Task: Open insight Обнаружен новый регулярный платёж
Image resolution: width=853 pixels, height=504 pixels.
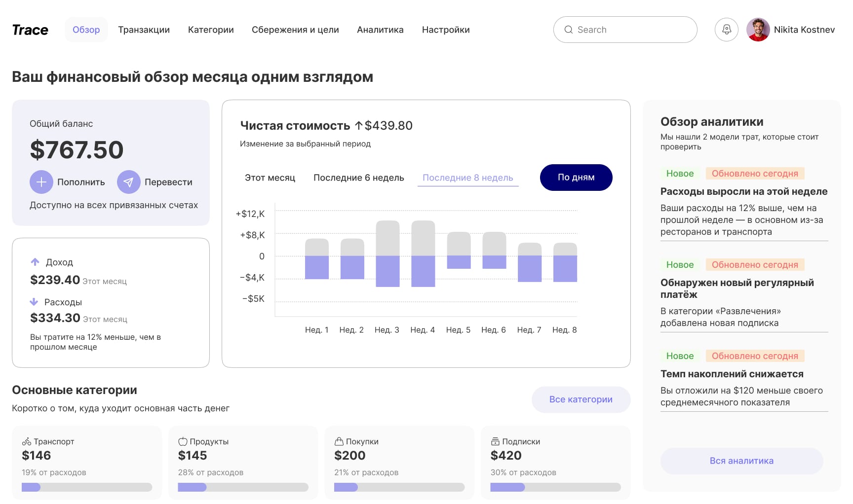Action: pyautogui.click(x=737, y=288)
